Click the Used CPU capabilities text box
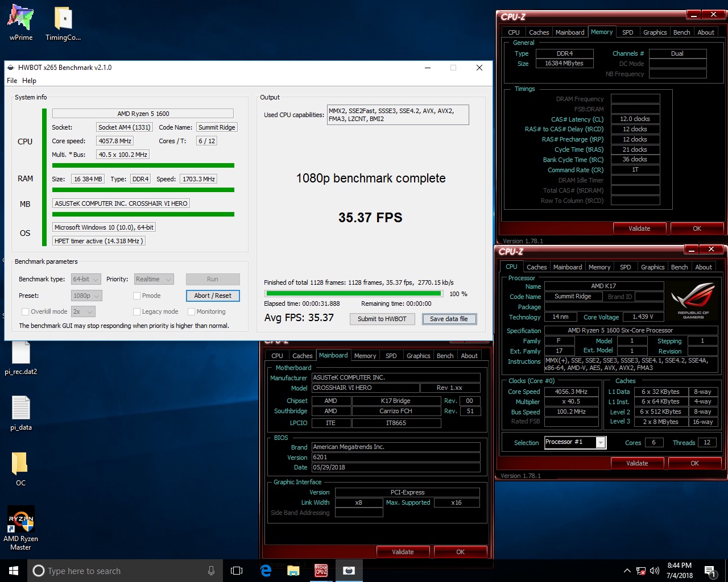This screenshot has height=582, width=728. pyautogui.click(x=398, y=115)
